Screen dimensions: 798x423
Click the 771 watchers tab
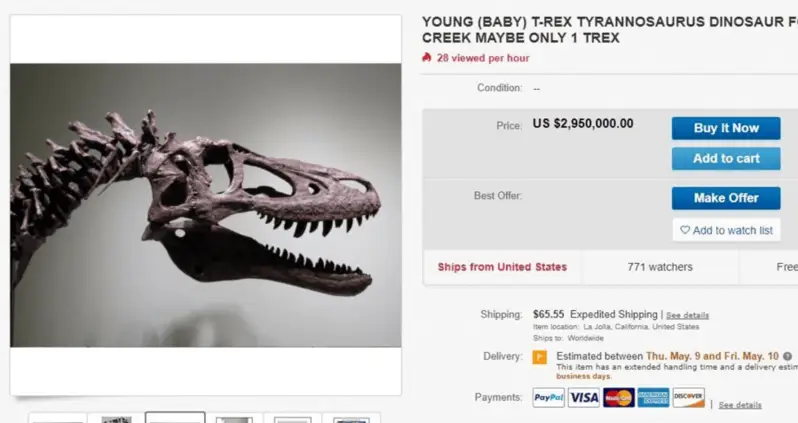(x=660, y=267)
